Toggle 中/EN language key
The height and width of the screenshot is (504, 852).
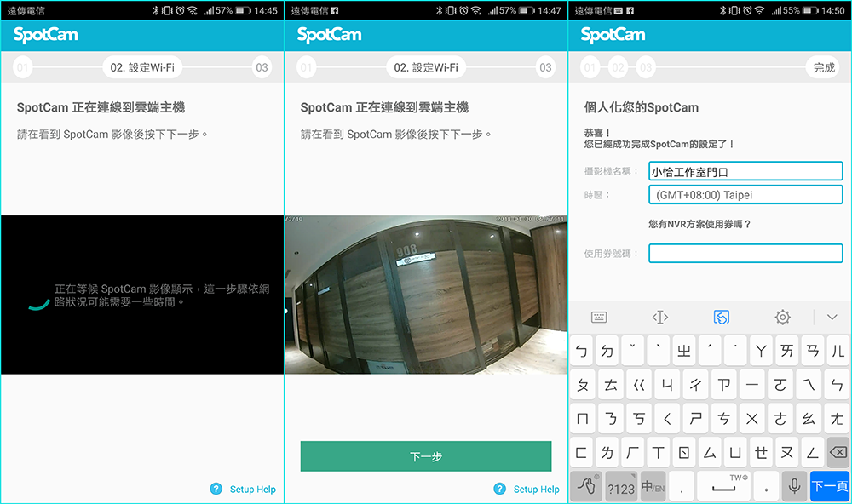point(653,486)
